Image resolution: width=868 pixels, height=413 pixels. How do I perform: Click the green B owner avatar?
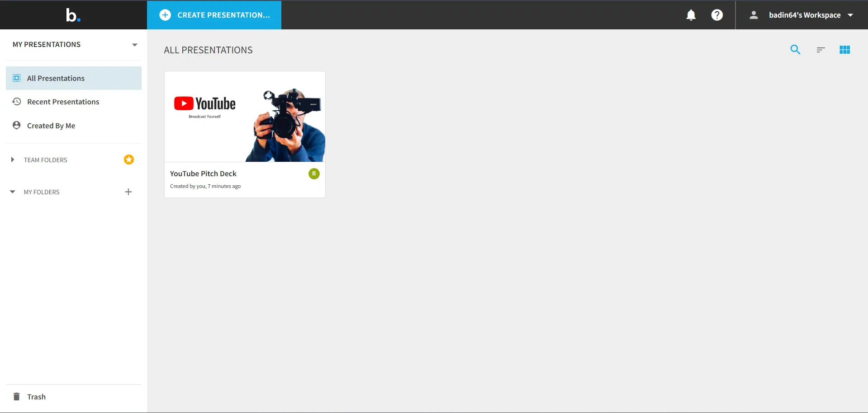314,174
